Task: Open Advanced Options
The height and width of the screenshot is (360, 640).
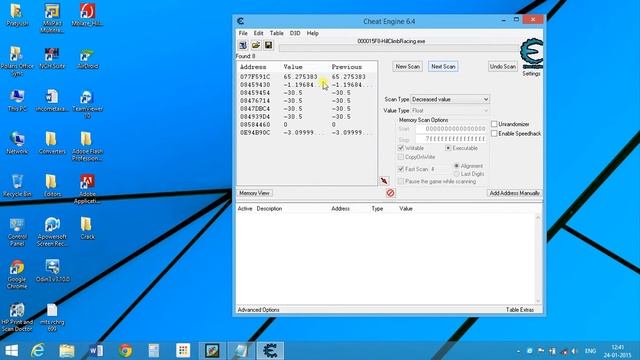Action: click(258, 310)
